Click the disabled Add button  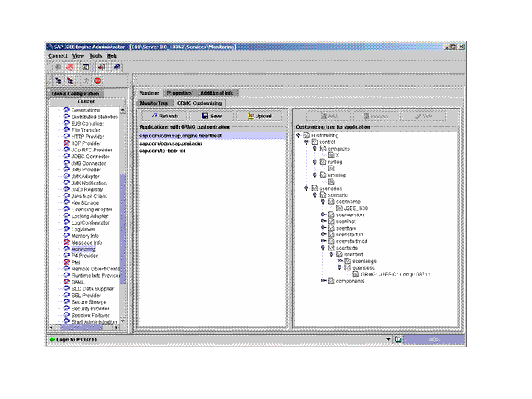[x=329, y=116]
